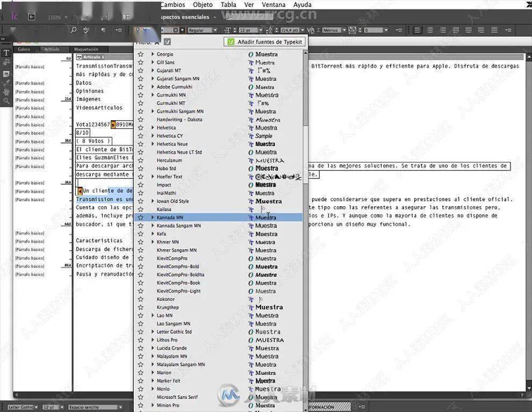The height and width of the screenshot is (412, 532).
Task: Select the Type tool in the left toolbar
Action: 5,53
